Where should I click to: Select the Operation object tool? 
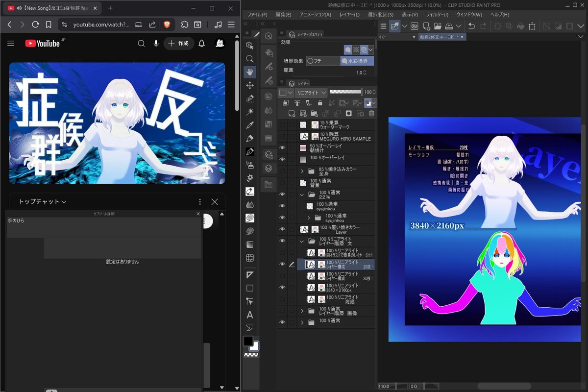[x=250, y=46]
